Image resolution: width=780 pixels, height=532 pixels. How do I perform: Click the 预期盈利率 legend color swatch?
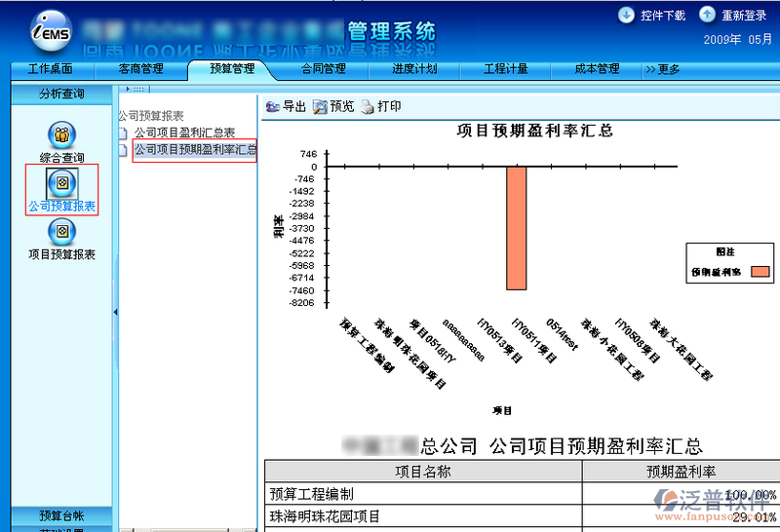760,271
